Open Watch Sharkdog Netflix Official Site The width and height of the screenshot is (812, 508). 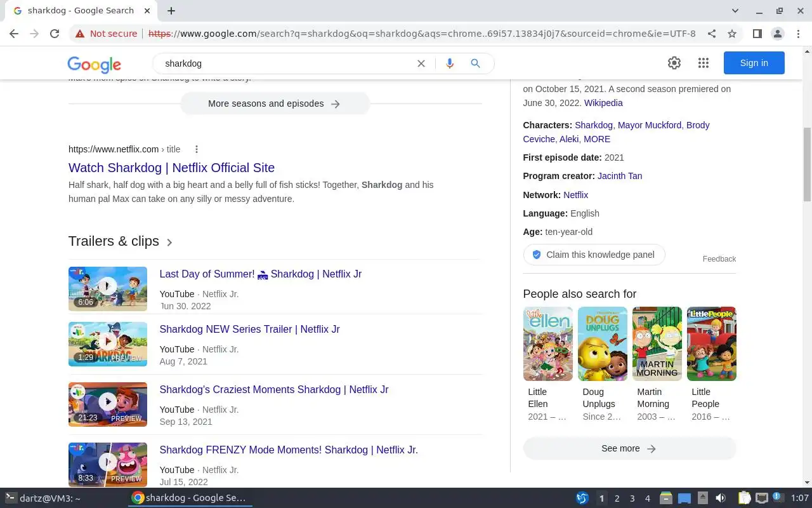point(171,168)
